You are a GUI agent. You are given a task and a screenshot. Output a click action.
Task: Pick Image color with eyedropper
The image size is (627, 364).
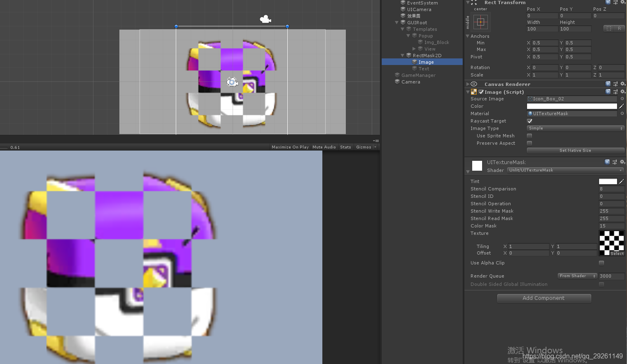pos(622,106)
